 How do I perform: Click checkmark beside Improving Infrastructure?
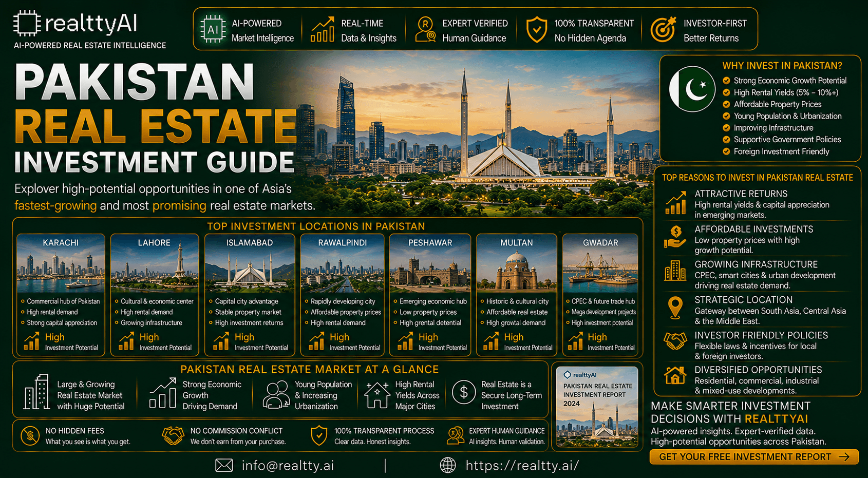[x=726, y=128]
